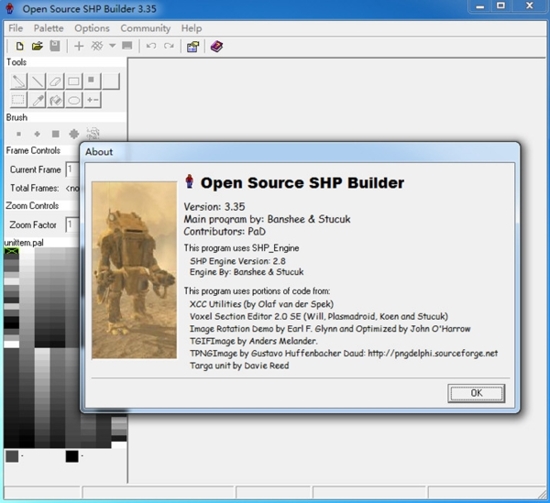Select the Eyedropper color picker tool
The image size is (550, 503).
coord(37,100)
